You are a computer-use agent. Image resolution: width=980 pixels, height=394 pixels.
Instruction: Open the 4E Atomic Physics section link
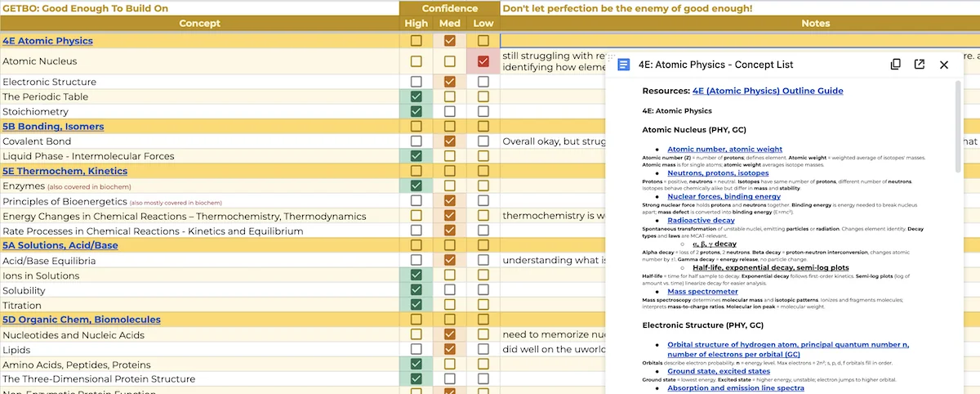click(x=47, y=41)
